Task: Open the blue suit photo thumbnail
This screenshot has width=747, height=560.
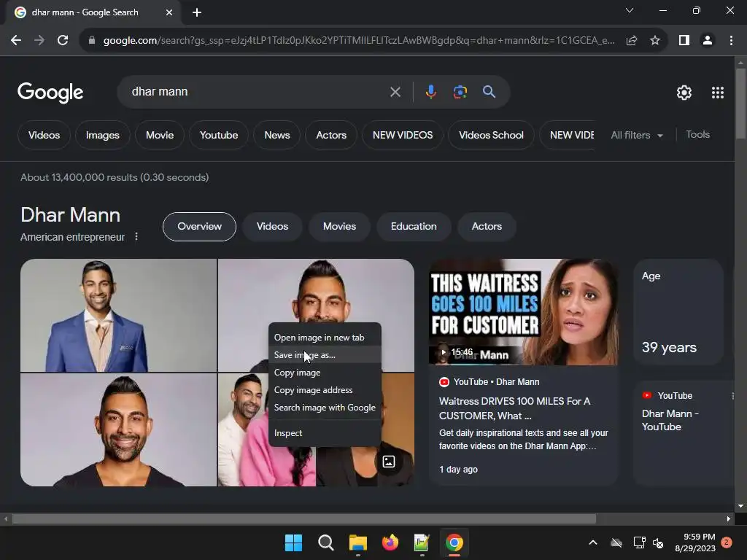Action: click(x=119, y=315)
